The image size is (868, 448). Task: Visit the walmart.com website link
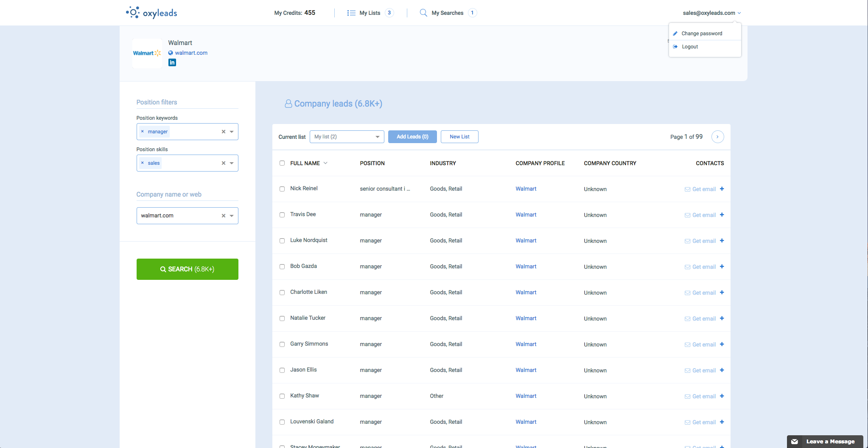tap(191, 53)
